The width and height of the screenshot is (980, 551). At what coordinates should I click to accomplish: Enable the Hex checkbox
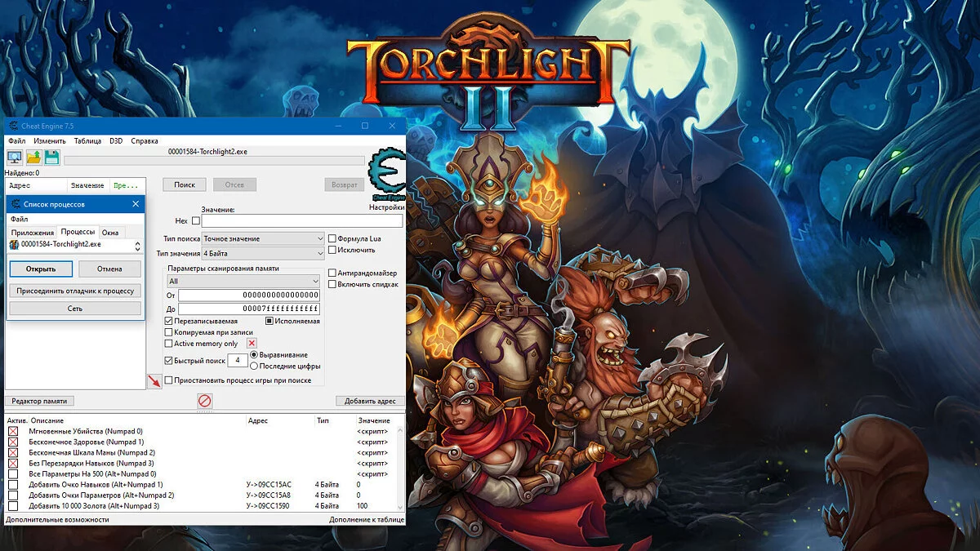click(x=196, y=220)
